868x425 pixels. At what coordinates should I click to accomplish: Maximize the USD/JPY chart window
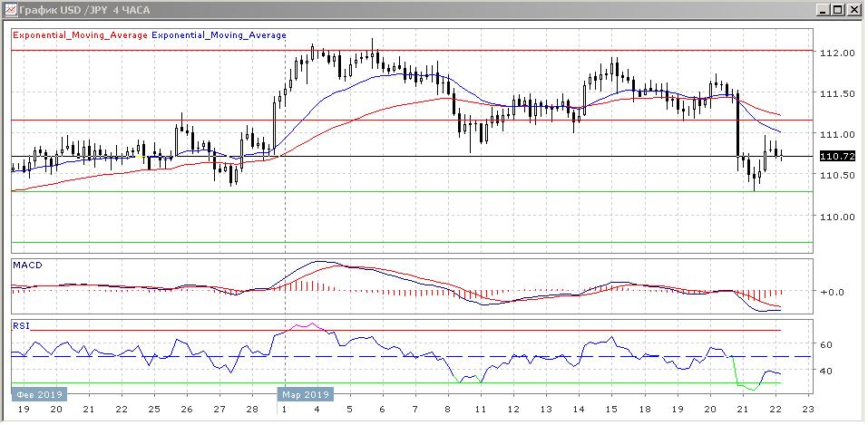coord(838,9)
